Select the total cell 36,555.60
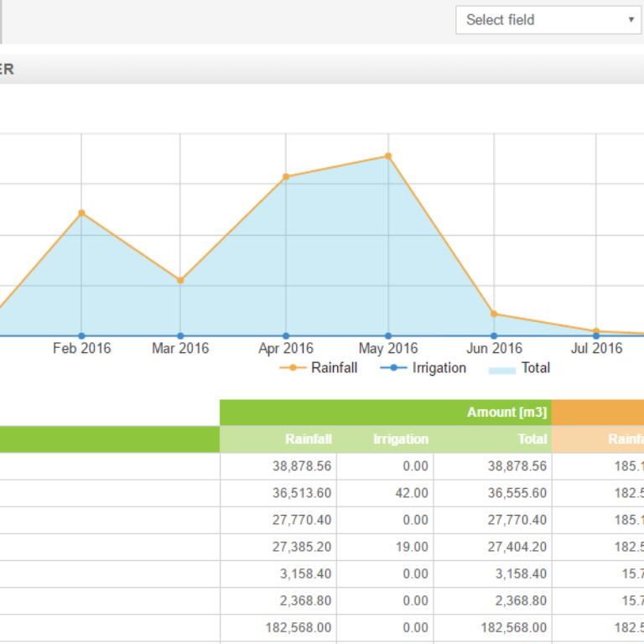The width and height of the screenshot is (644, 644). 492,493
